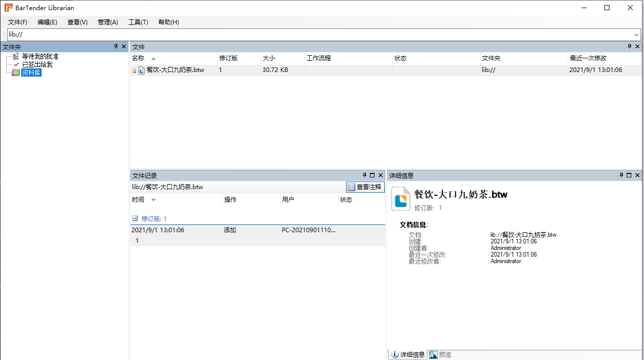Select the 等待我的批准 tree item
This screenshot has height=360, width=644.
[x=40, y=56]
